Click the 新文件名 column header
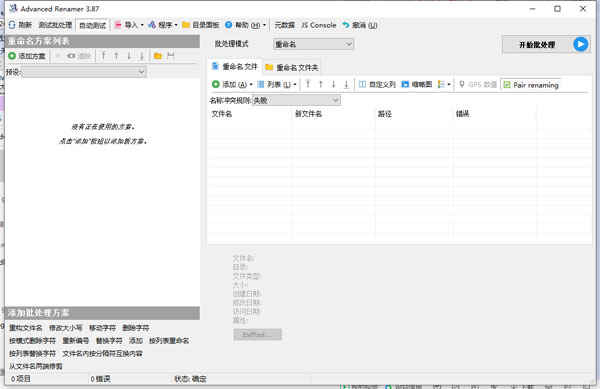 [x=334, y=114]
